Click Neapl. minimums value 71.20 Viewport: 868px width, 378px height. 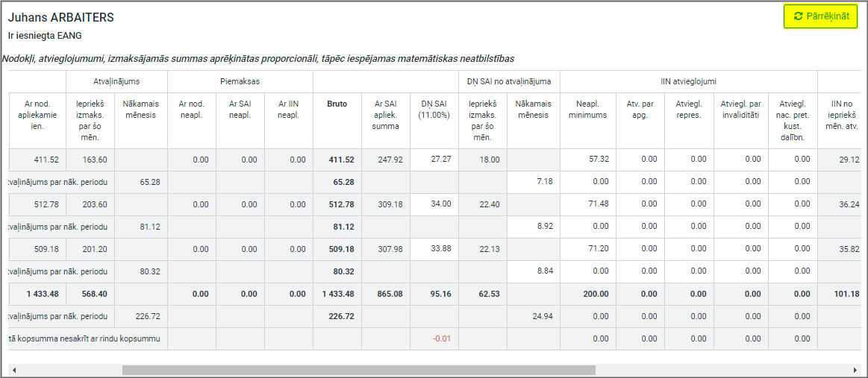click(588, 249)
